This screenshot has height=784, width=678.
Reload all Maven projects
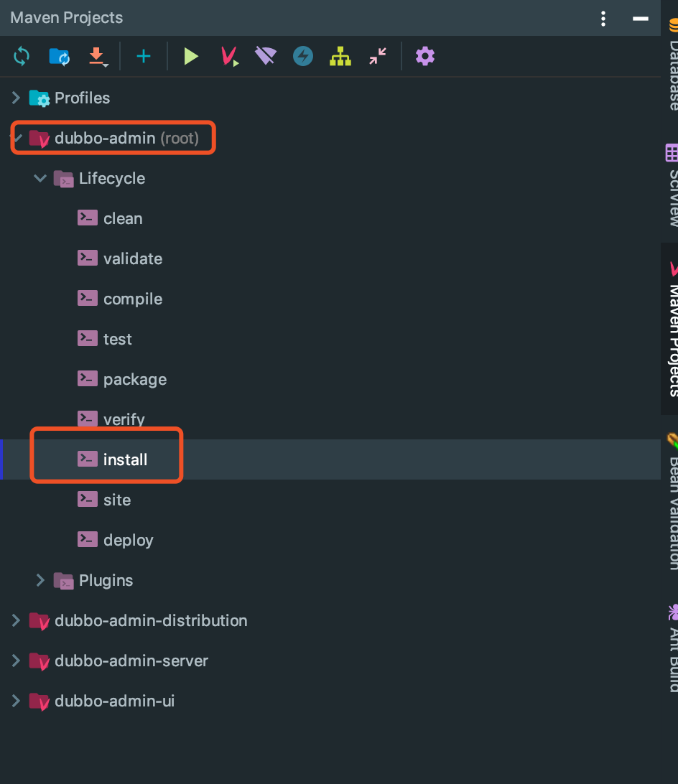[21, 56]
